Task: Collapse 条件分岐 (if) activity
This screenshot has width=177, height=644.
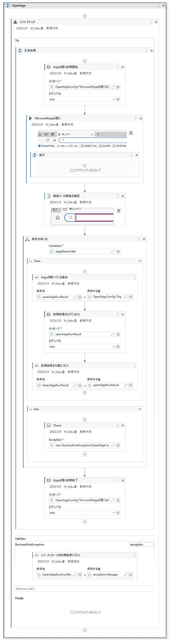Action: coord(144,239)
